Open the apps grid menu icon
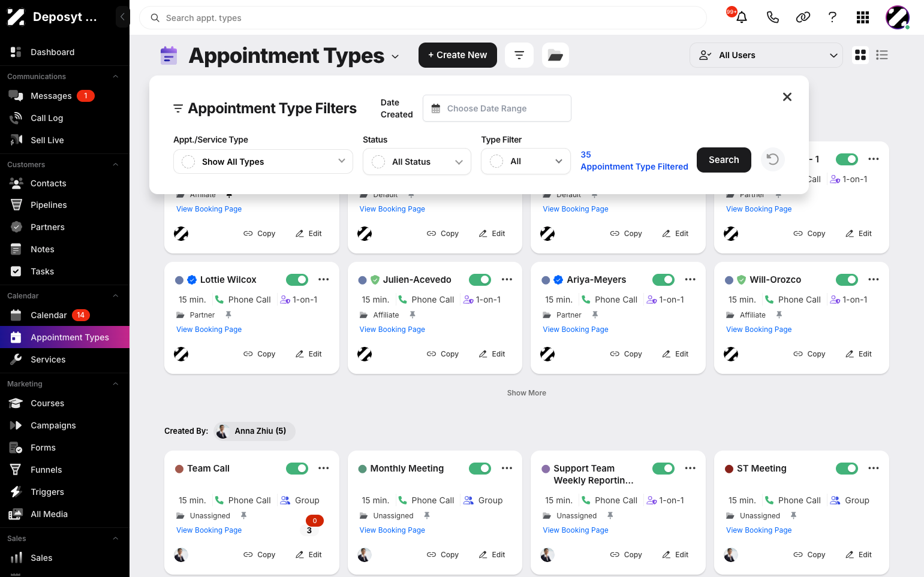Viewport: 924px width, 577px height. click(x=863, y=17)
